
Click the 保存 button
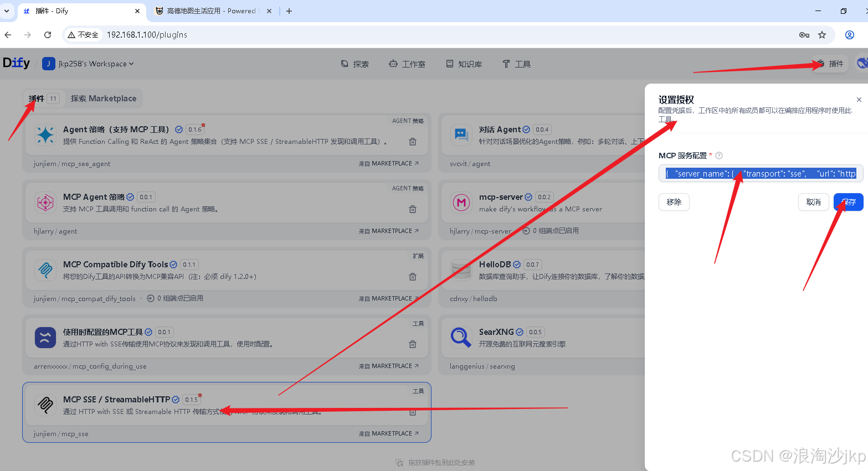click(849, 202)
